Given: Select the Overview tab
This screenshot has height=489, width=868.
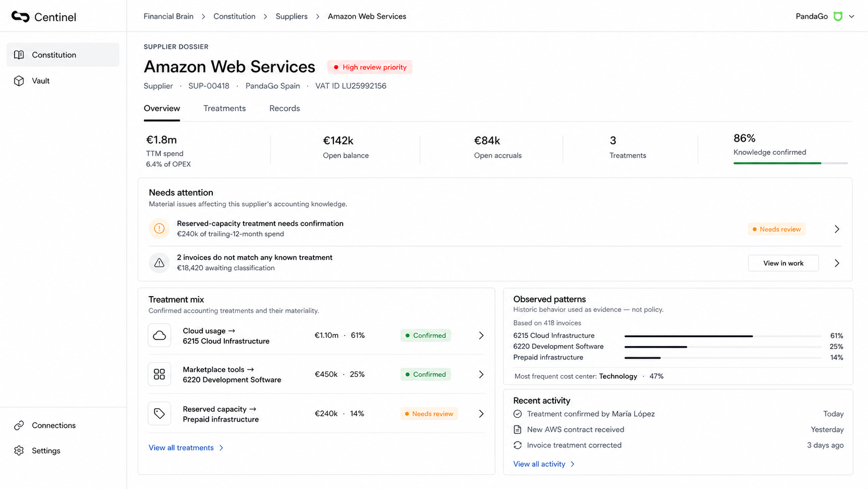Looking at the screenshot, I should [x=162, y=108].
